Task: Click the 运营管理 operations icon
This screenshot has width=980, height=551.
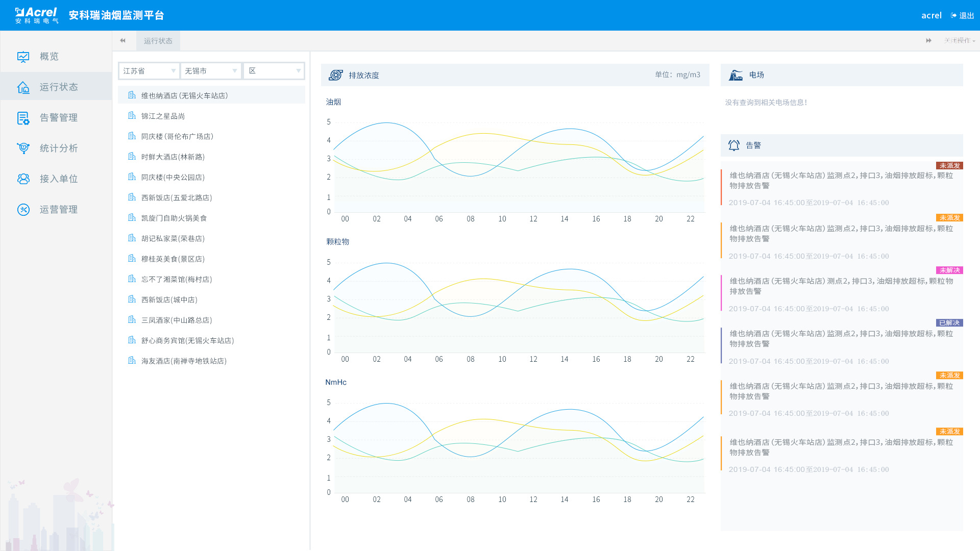Action: click(x=23, y=210)
